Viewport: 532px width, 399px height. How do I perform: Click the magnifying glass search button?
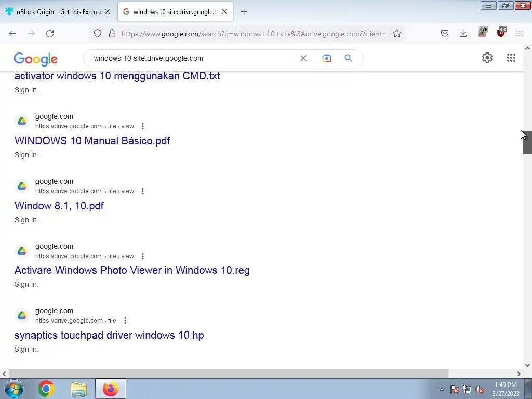348,58
